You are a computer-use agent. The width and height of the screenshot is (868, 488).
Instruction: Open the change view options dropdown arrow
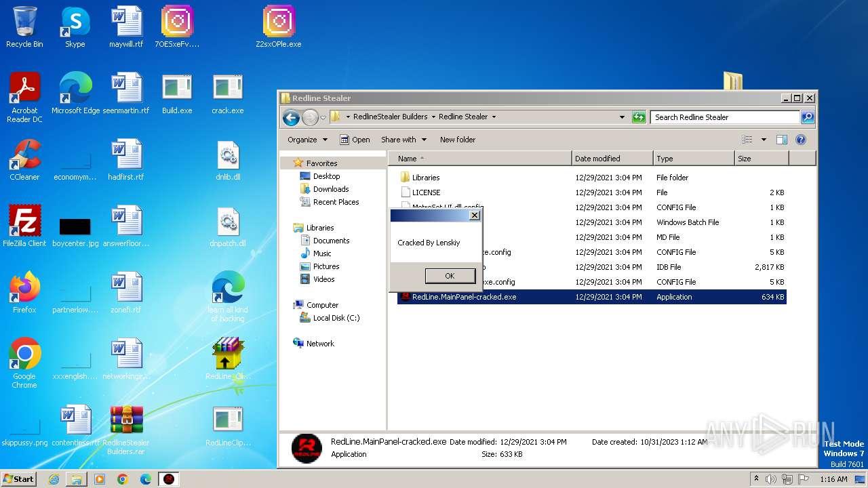764,140
